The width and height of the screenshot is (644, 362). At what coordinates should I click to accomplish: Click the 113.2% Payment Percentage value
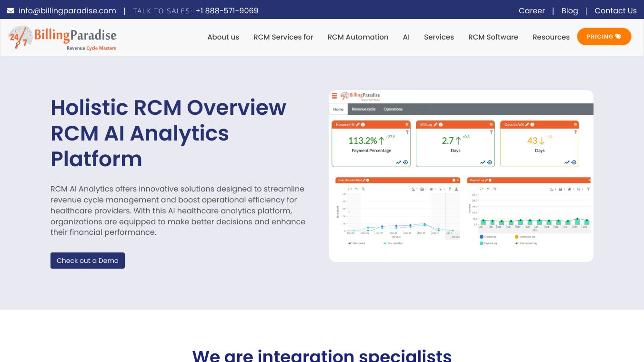[363, 141]
